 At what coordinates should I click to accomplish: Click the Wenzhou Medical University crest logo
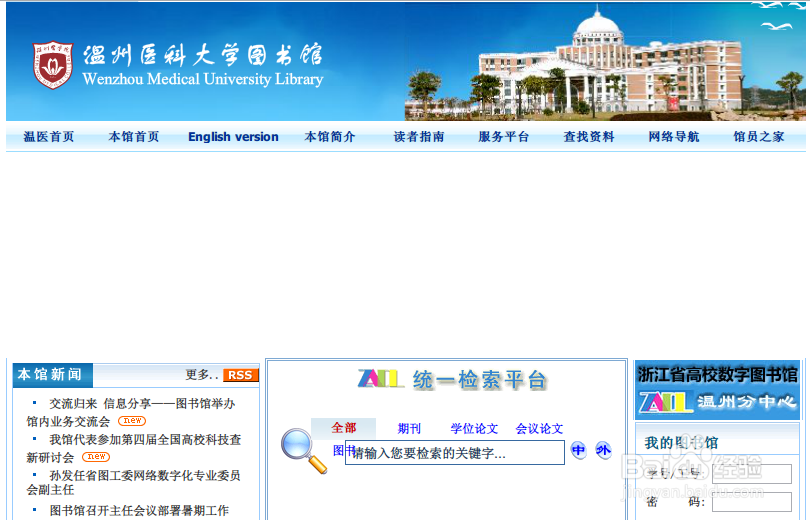pos(52,65)
